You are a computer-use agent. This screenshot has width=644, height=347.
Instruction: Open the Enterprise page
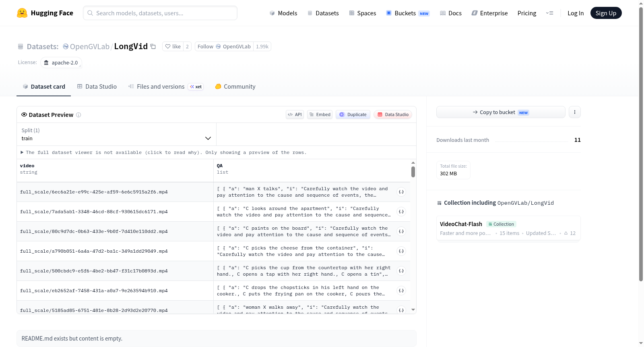pyautogui.click(x=489, y=13)
